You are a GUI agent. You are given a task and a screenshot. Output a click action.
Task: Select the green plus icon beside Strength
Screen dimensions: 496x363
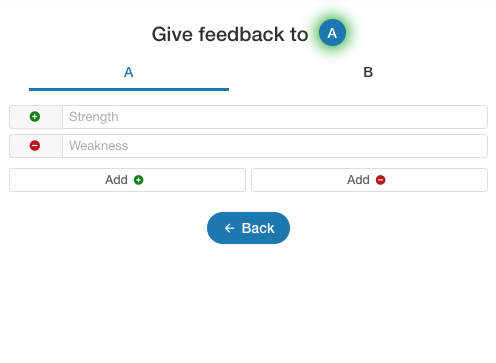tap(35, 117)
